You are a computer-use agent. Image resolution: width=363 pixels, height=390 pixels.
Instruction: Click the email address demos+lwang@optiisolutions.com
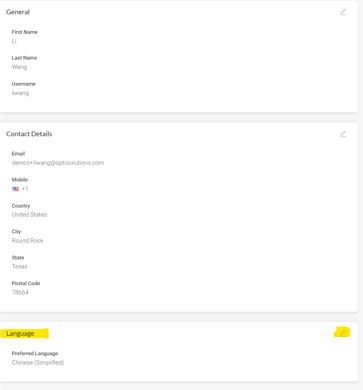click(58, 163)
